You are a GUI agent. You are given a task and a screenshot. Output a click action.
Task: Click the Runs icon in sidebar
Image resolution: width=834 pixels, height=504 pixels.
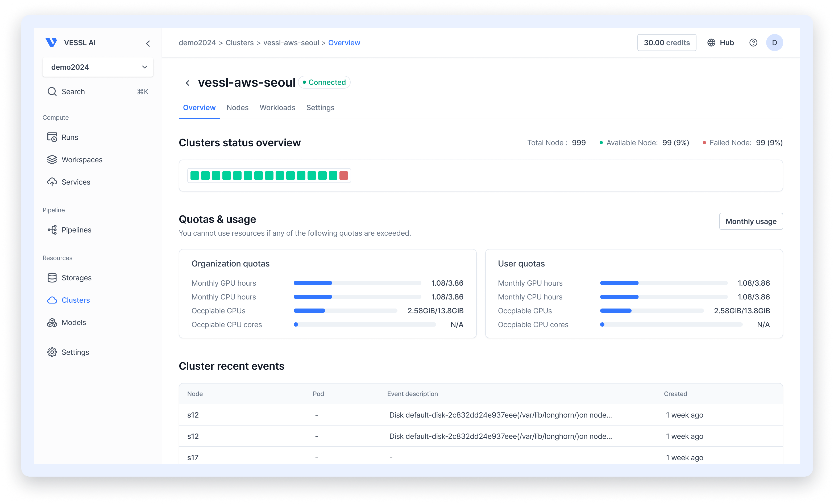(52, 137)
